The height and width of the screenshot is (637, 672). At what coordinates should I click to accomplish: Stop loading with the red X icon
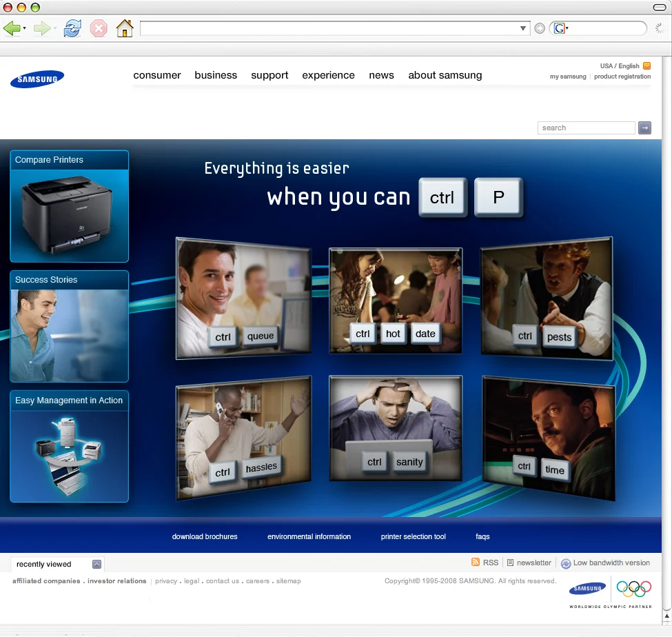point(99,29)
